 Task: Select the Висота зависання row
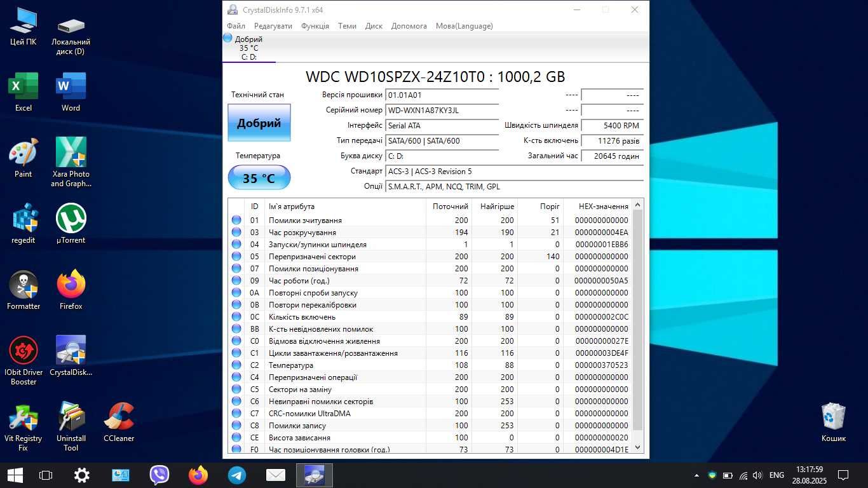tap(430, 438)
